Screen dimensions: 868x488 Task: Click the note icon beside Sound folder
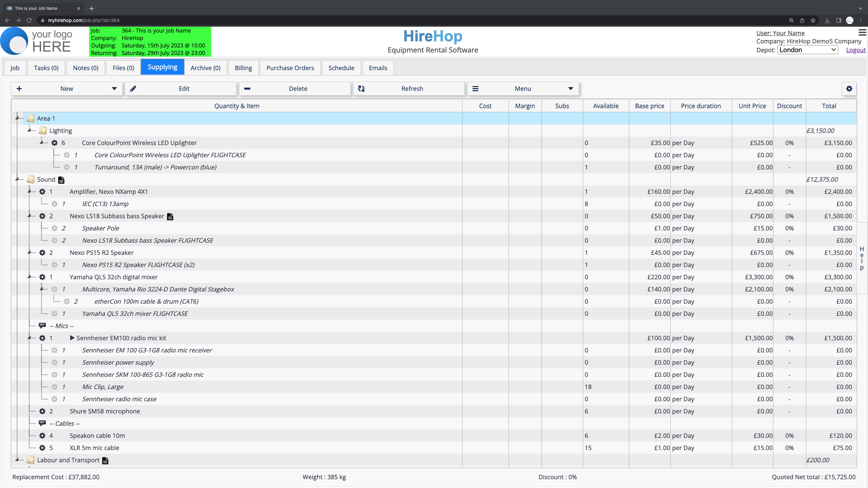pos(61,180)
